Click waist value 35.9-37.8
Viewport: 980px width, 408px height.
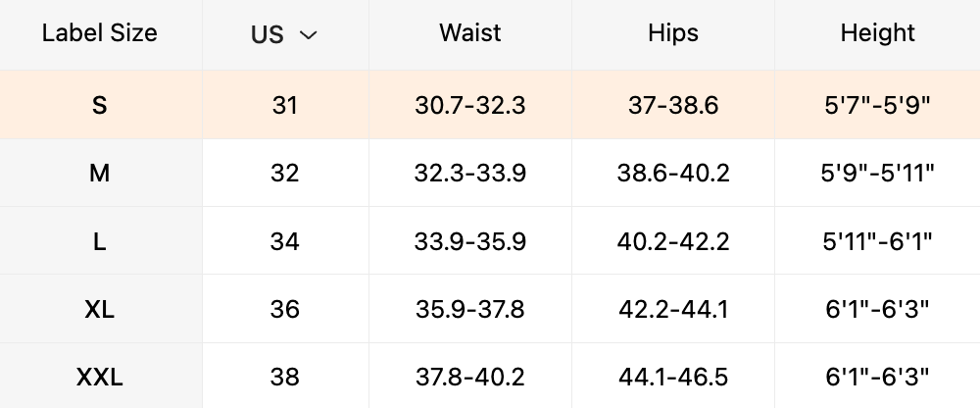point(469,310)
